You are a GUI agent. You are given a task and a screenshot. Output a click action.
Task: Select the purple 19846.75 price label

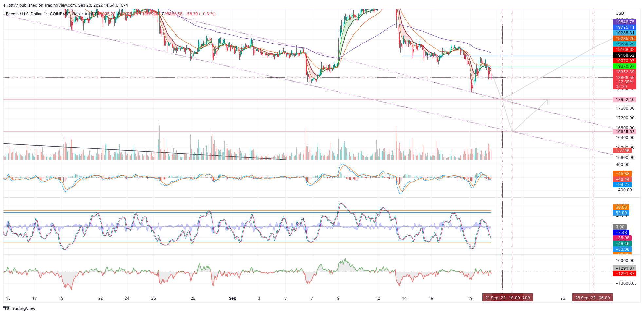point(624,22)
